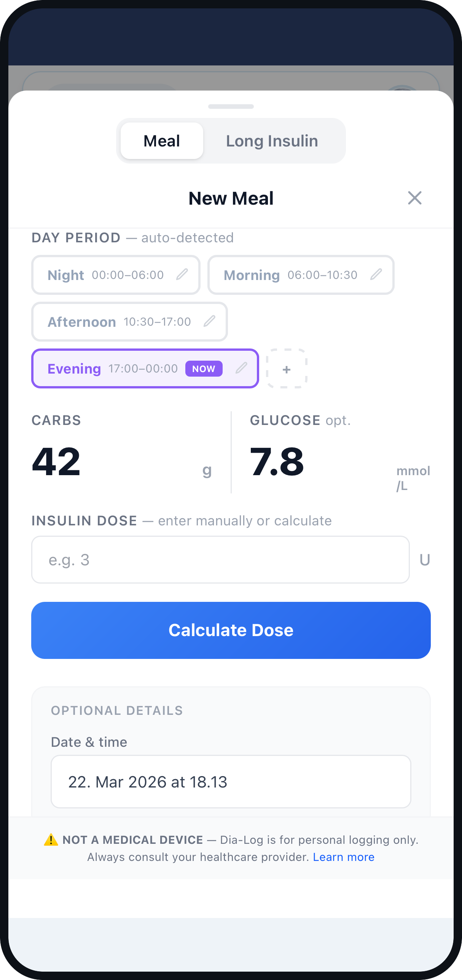This screenshot has width=462, height=980.
Task: Click the insulin dose entry field
Action: 220,560
